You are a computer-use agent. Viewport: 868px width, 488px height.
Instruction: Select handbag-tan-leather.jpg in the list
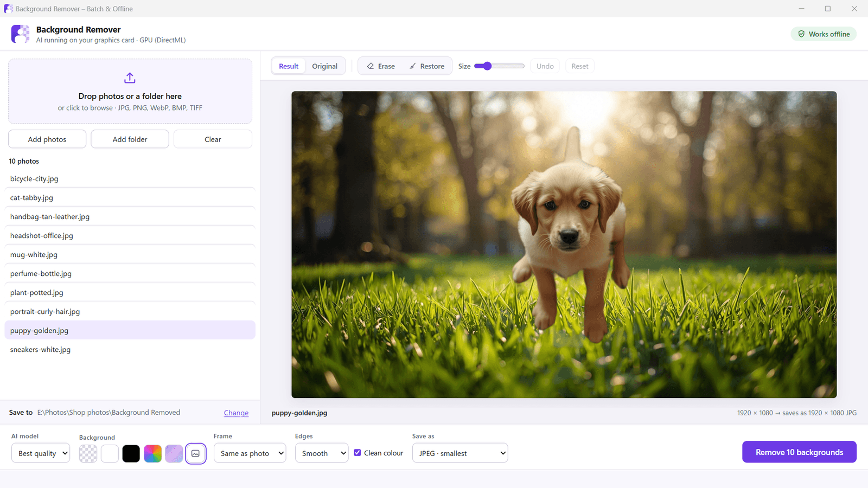click(130, 216)
